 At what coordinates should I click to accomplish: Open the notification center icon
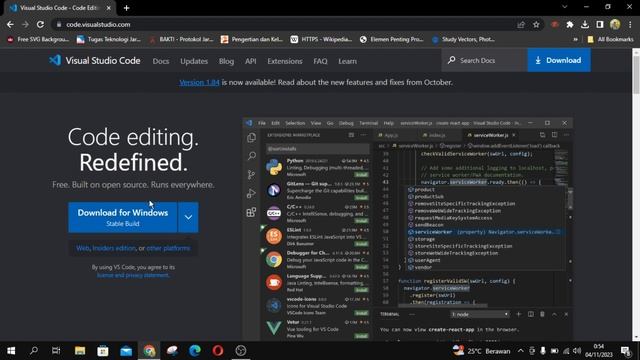[625, 351]
